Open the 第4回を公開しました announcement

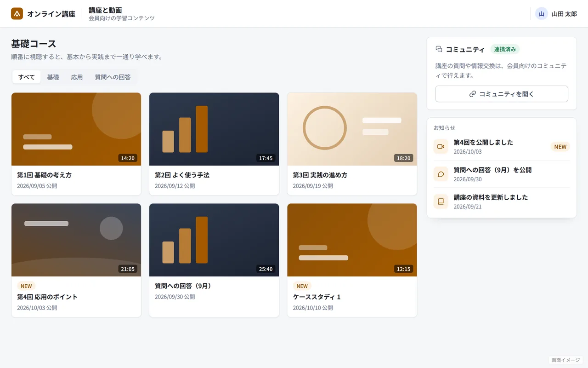point(502,147)
